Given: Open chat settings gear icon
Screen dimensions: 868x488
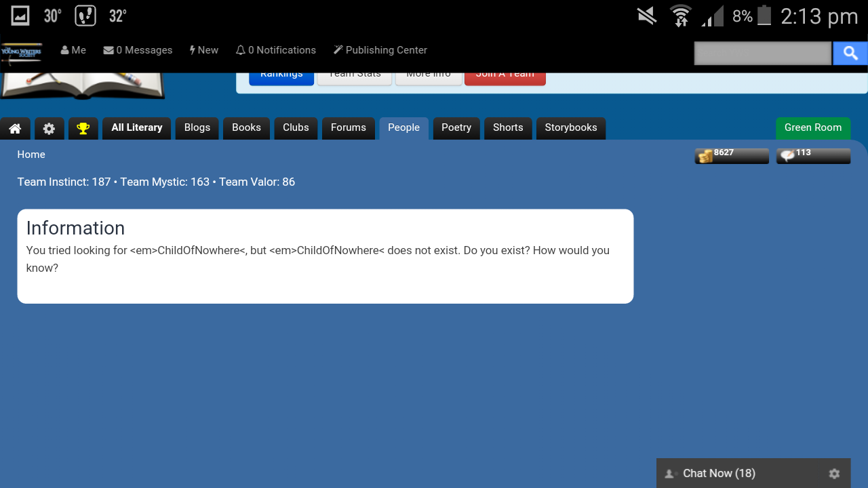Looking at the screenshot, I should tap(834, 474).
